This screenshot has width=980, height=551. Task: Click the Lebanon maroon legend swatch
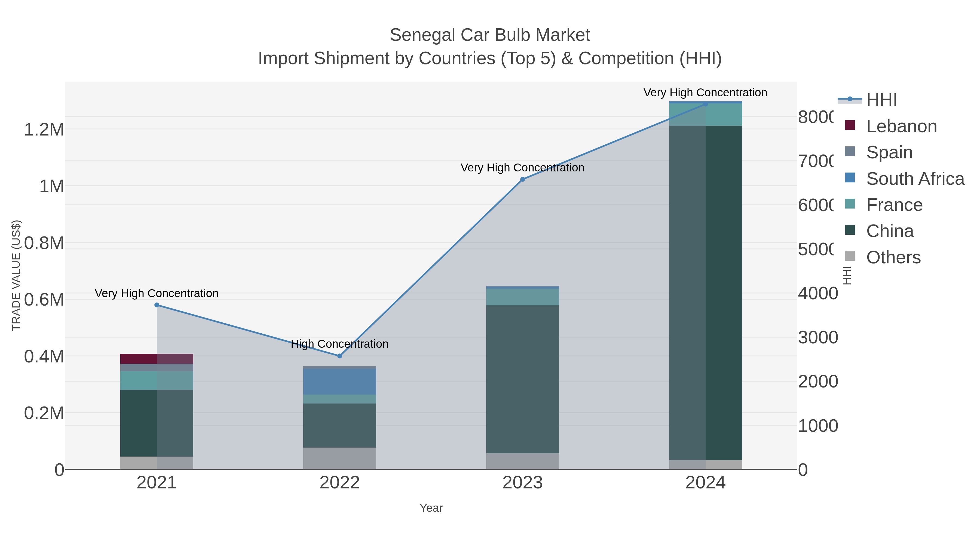[850, 125]
